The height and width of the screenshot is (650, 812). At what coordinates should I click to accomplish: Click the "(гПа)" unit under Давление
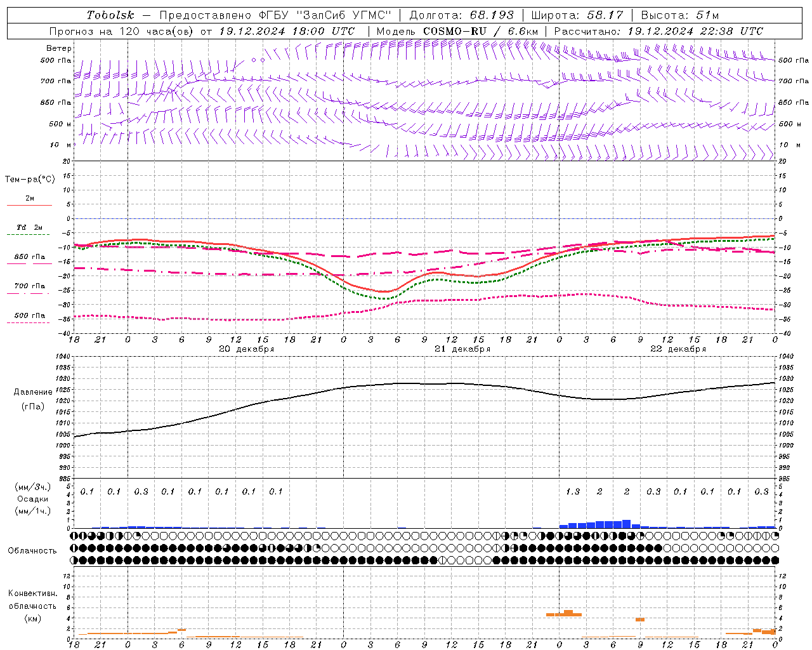click(x=33, y=407)
